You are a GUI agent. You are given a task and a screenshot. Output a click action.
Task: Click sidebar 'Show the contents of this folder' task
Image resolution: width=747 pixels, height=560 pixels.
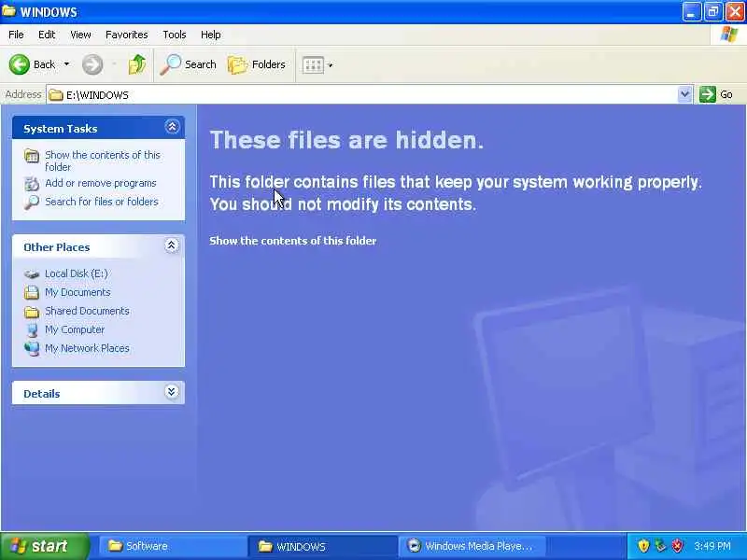[x=103, y=161]
